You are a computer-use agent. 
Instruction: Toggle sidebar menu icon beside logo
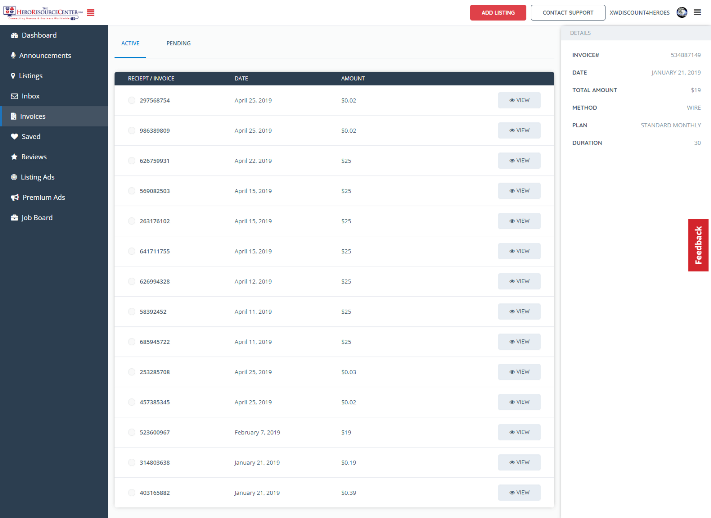91,13
